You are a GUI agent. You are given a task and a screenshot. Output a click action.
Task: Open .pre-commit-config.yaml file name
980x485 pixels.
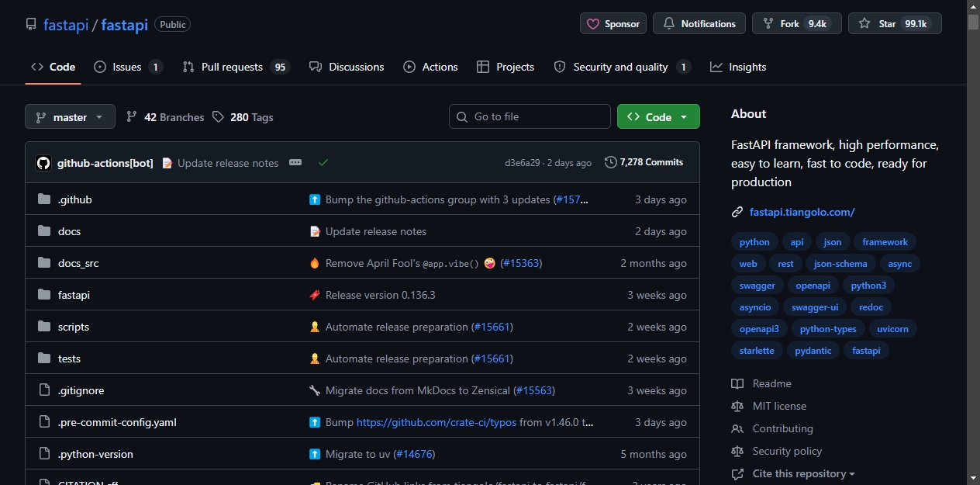[117, 422]
